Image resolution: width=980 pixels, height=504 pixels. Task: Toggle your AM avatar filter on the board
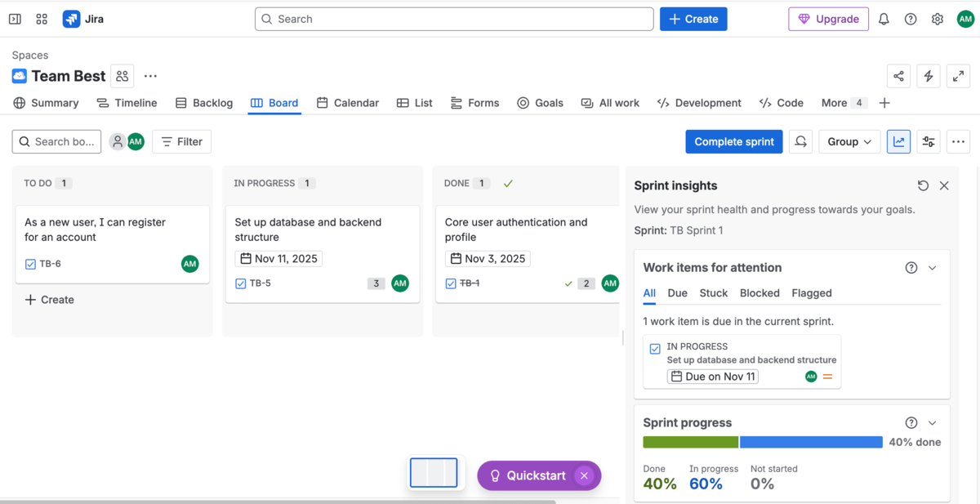136,141
